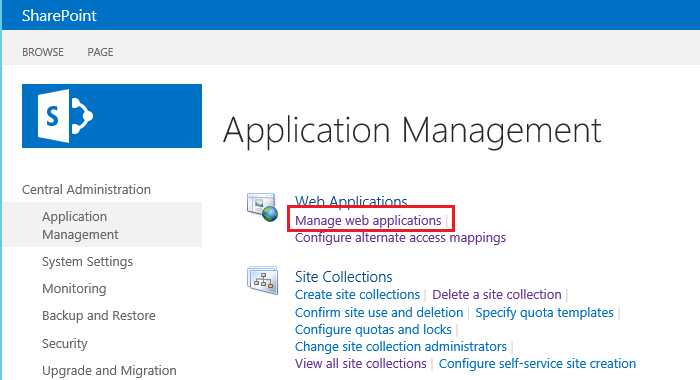
Task: Click Create site collections link
Action: tap(358, 295)
